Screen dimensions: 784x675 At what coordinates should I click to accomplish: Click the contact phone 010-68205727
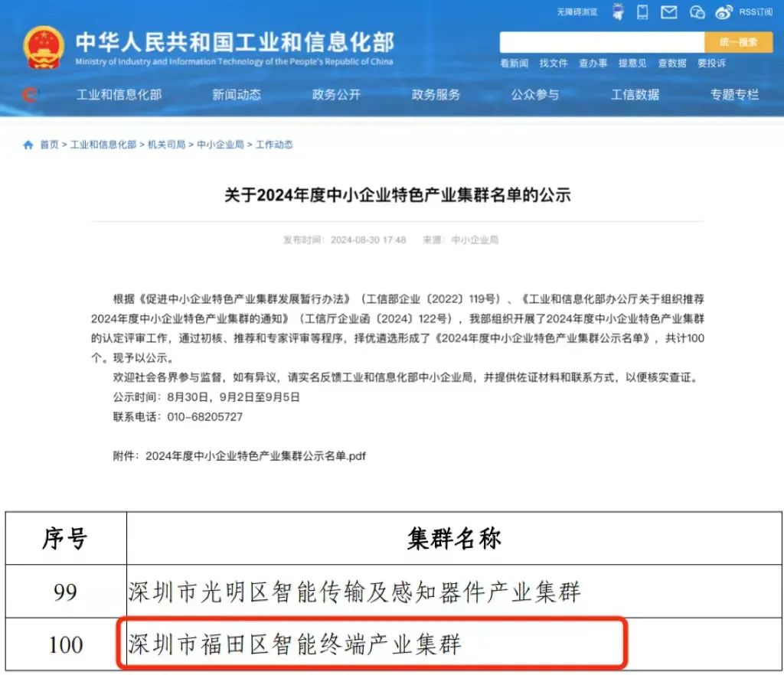click(x=205, y=416)
